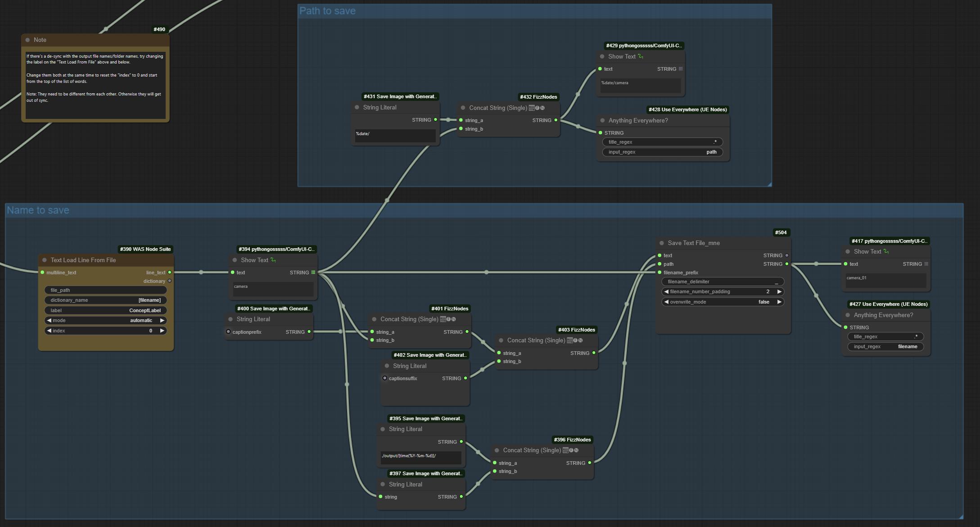Viewport: 980px width, 527px height.
Task: Click the #390 WAS Node Suite badge
Action: pos(145,249)
